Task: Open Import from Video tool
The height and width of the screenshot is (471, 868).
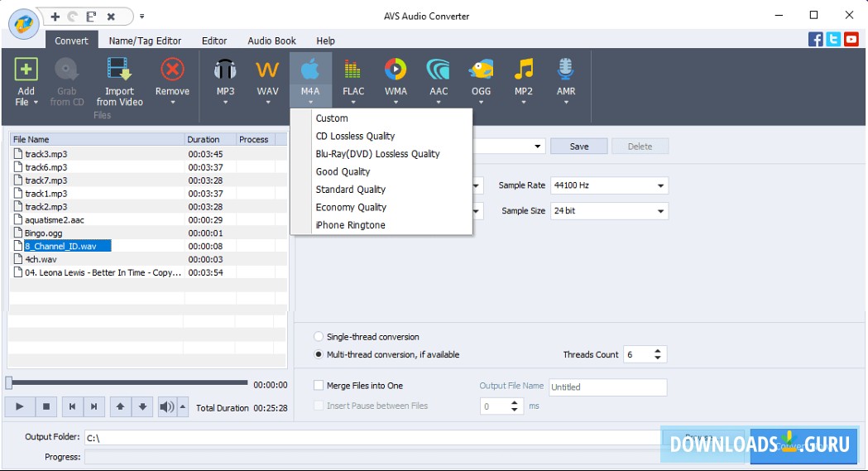Action: 119,70
